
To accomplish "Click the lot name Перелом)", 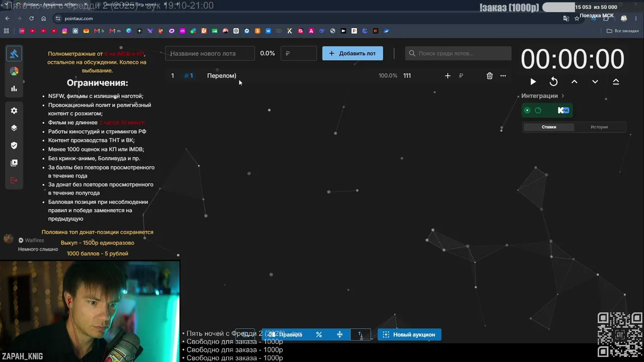I will tap(221, 76).
